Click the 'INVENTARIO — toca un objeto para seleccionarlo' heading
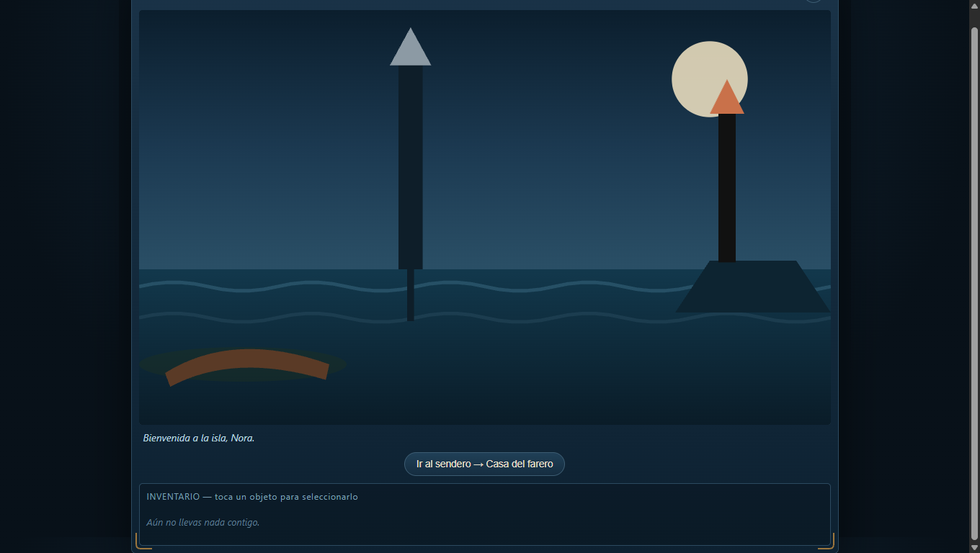Viewport: 980px width, 553px height. pyautogui.click(x=252, y=497)
